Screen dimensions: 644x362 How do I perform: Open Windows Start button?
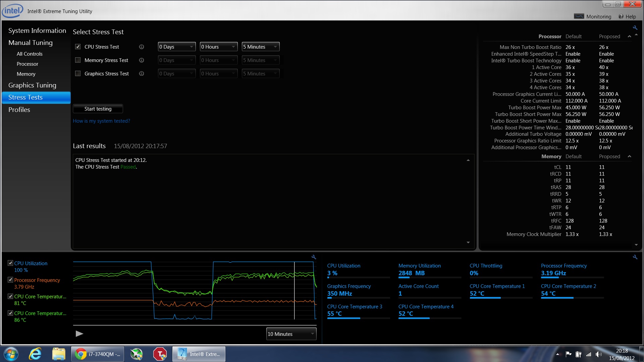click(11, 354)
